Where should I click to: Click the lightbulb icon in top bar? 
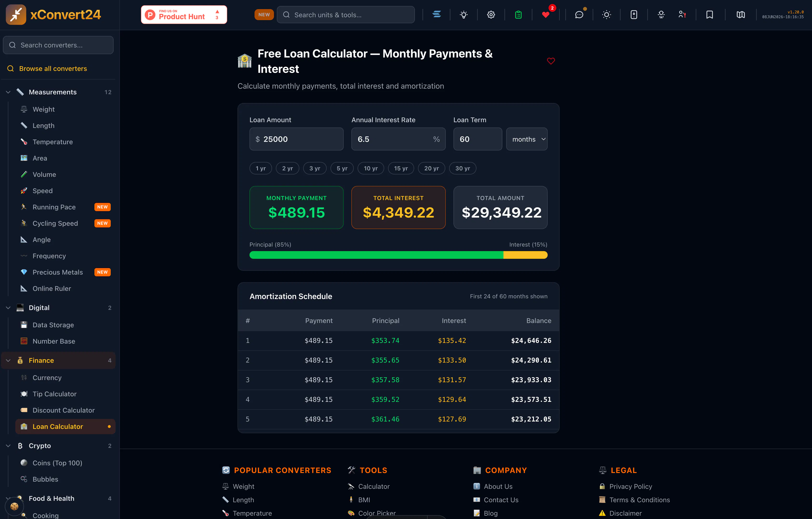[x=464, y=15]
